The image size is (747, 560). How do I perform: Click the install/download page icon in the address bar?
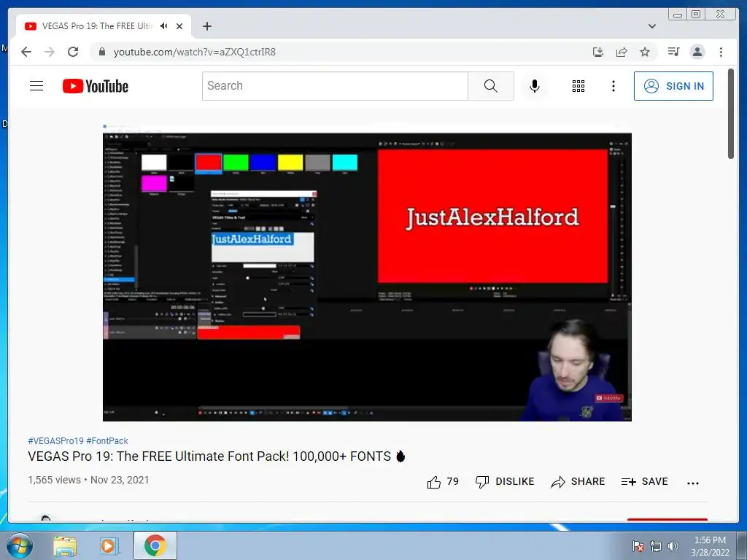(598, 52)
